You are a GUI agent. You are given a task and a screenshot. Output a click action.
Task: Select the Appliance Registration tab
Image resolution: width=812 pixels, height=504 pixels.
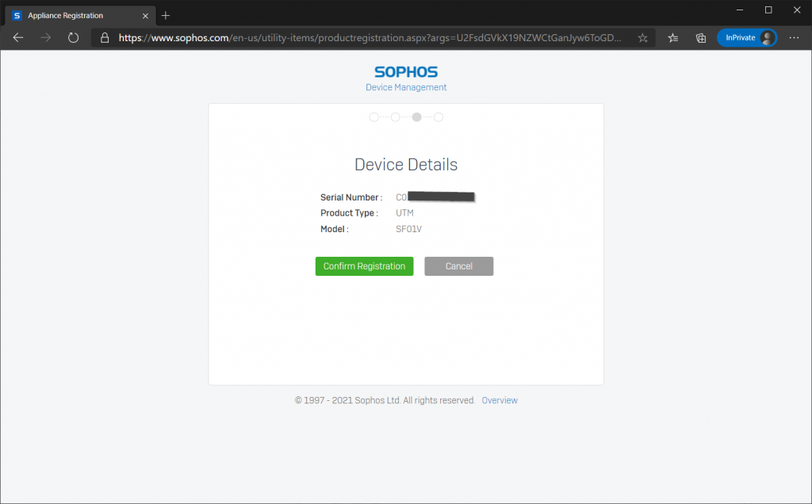(80, 16)
